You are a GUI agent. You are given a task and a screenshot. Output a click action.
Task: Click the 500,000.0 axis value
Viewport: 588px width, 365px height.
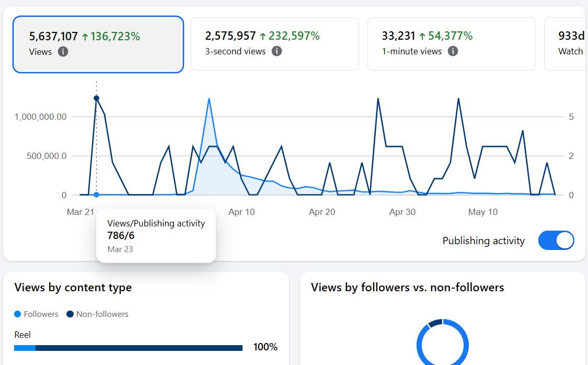[47, 156]
